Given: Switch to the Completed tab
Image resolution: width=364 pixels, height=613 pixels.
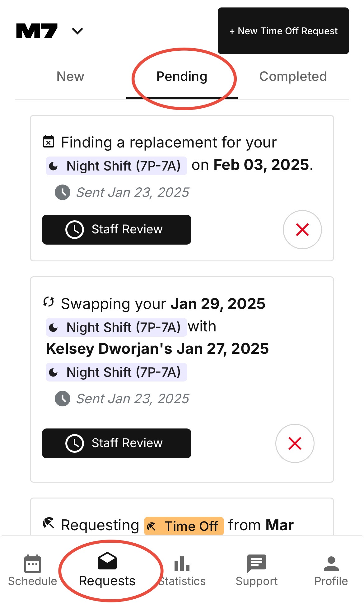Looking at the screenshot, I should click(x=293, y=77).
